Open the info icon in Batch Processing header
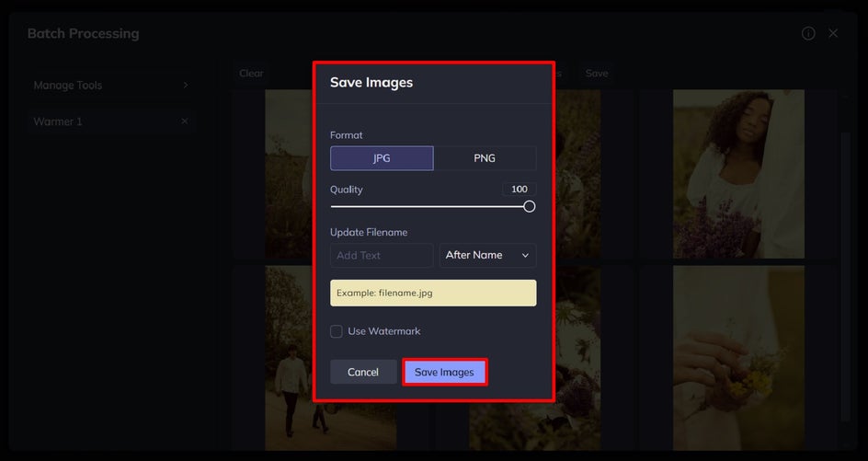 click(x=808, y=33)
